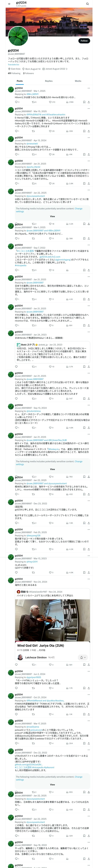Share the Mar 15, 2025 post
The height and width of the screenshot is (868, 98).
tap(89, 131)
